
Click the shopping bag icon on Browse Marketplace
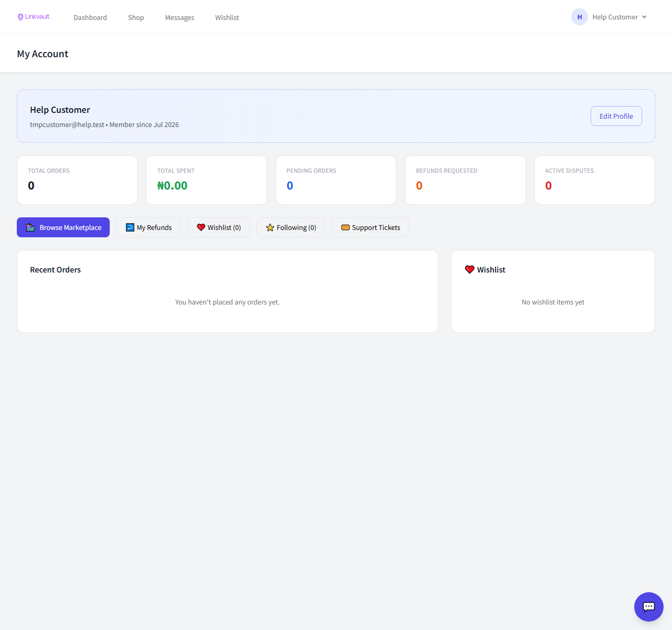30,227
